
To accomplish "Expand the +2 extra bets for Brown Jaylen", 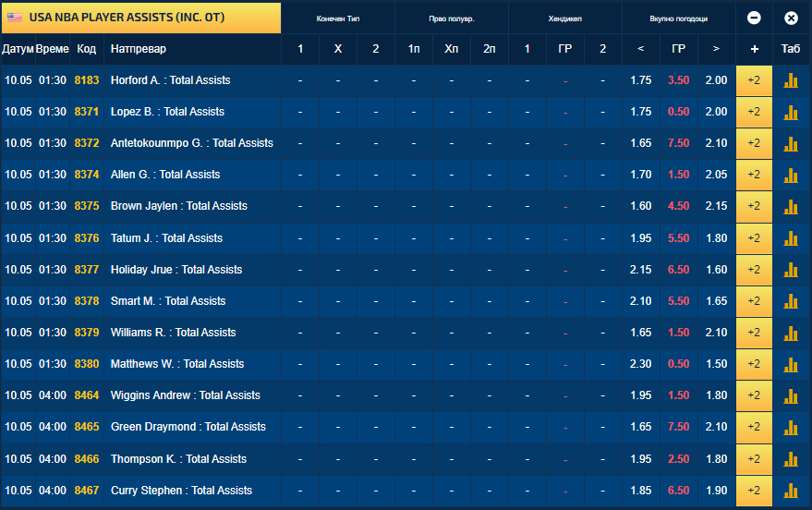I will 754,206.
